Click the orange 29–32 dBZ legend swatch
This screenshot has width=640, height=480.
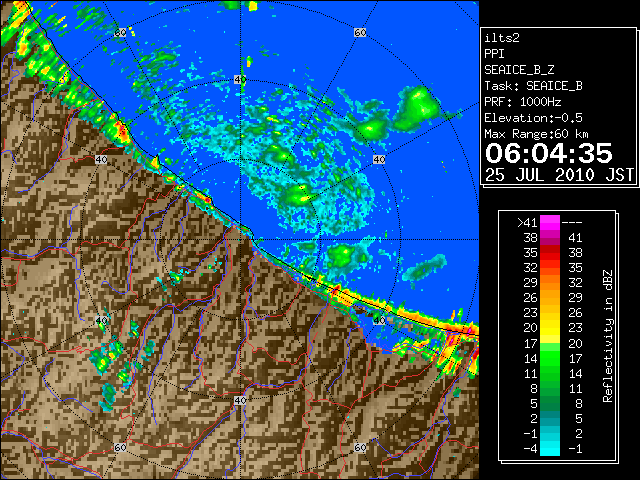(x=550, y=282)
